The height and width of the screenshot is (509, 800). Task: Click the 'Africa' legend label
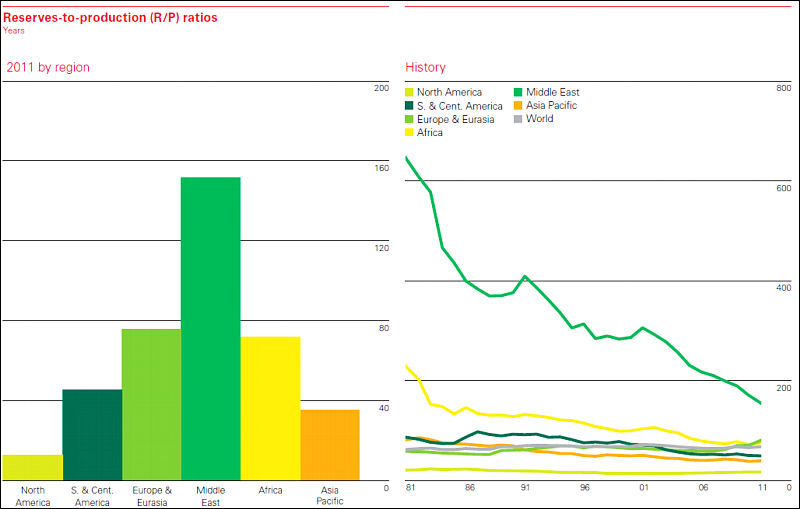(430, 133)
